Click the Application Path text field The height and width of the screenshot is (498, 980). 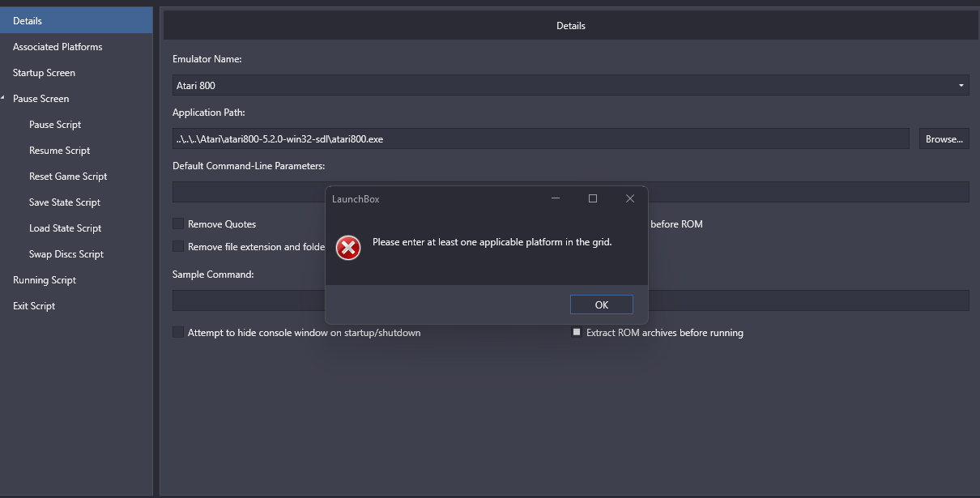coord(540,138)
